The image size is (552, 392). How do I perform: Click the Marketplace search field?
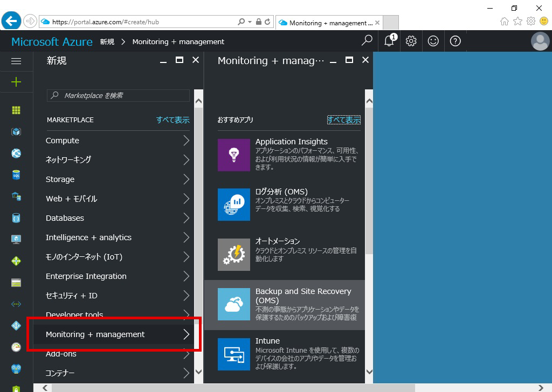pyautogui.click(x=118, y=96)
